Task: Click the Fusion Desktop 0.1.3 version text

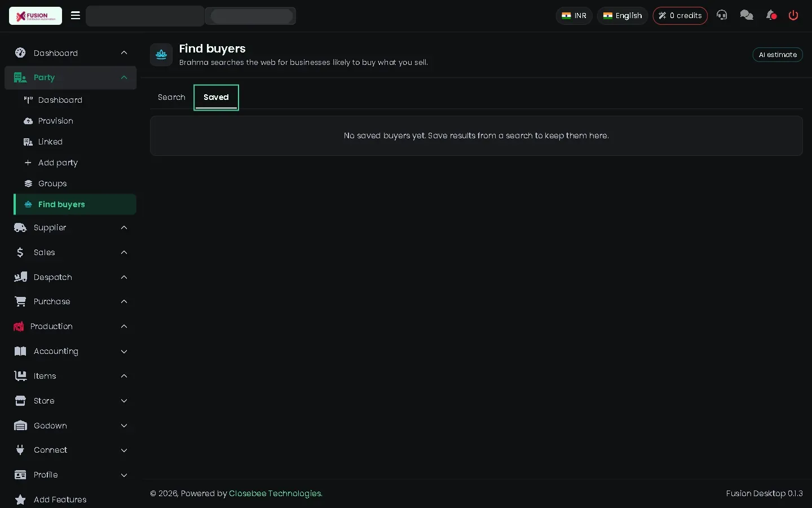Action: [764, 493]
